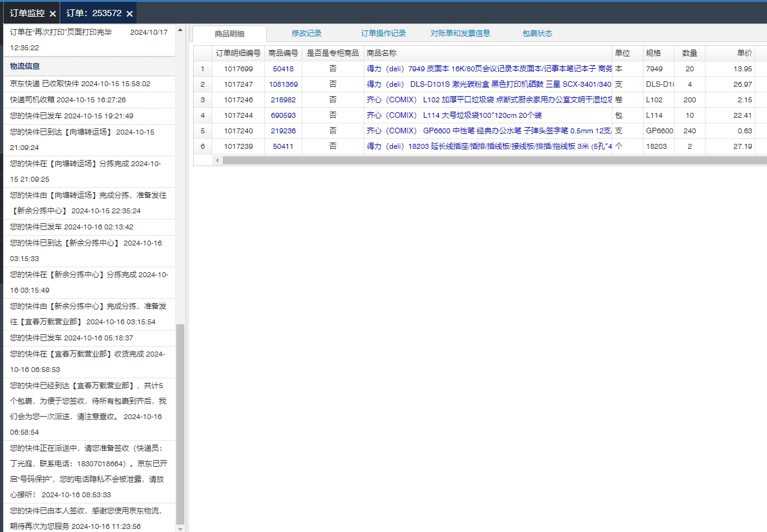Switch to the 修改记录 tab
The height and width of the screenshot is (532, 767).
[x=307, y=33]
